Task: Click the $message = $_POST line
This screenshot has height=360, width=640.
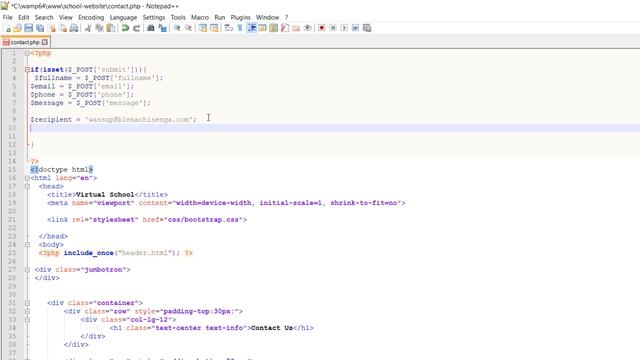Action: [x=90, y=103]
